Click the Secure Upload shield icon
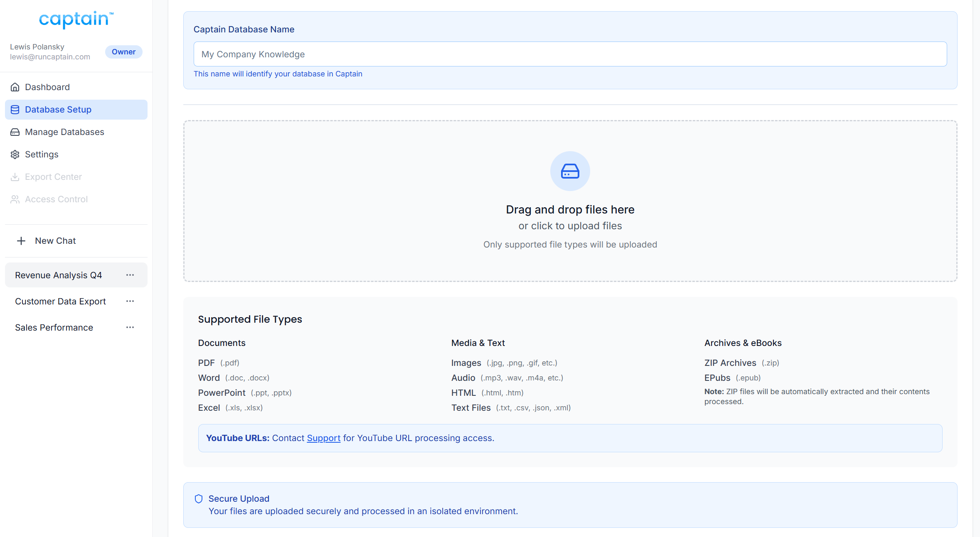Image resolution: width=980 pixels, height=537 pixels. 199,499
